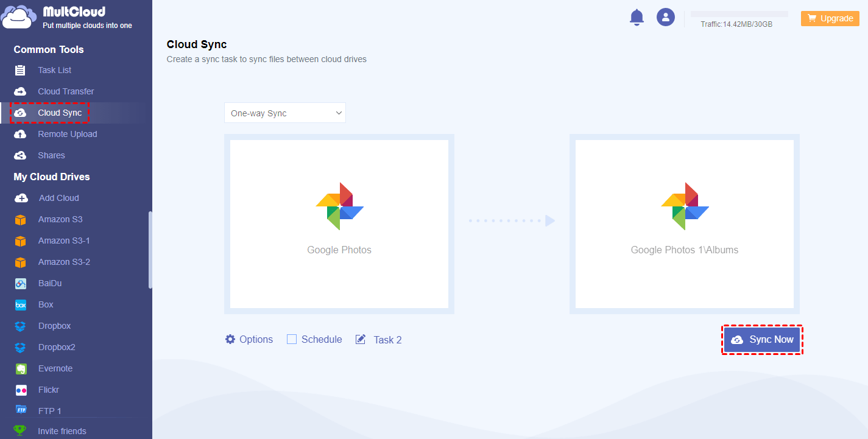
Task: Click the Cloud Sync sidebar icon
Action: [20, 113]
